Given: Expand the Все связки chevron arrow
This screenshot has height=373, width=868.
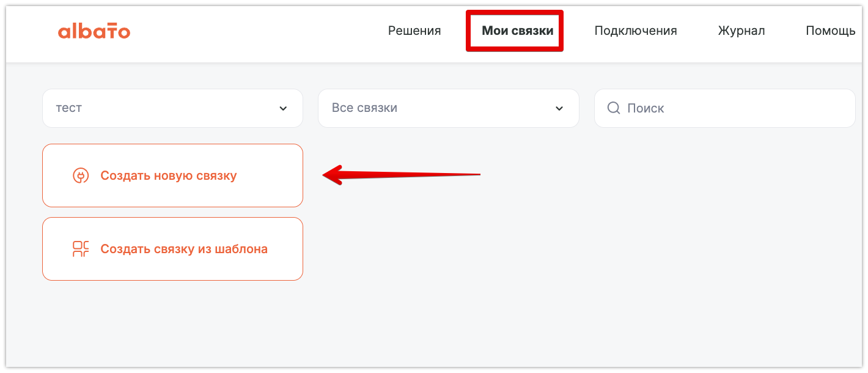Looking at the screenshot, I should coord(559,109).
